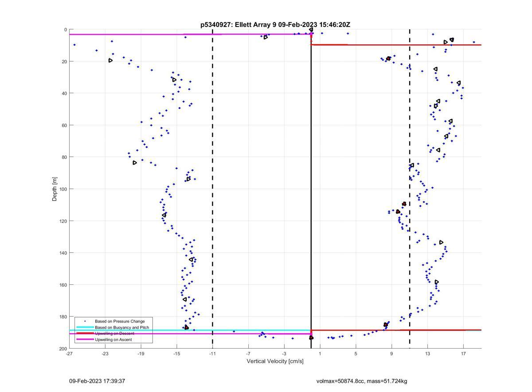The width and height of the screenshot is (532, 392).
Task: Click the y-axis tick label '120'
Action: [63, 221]
